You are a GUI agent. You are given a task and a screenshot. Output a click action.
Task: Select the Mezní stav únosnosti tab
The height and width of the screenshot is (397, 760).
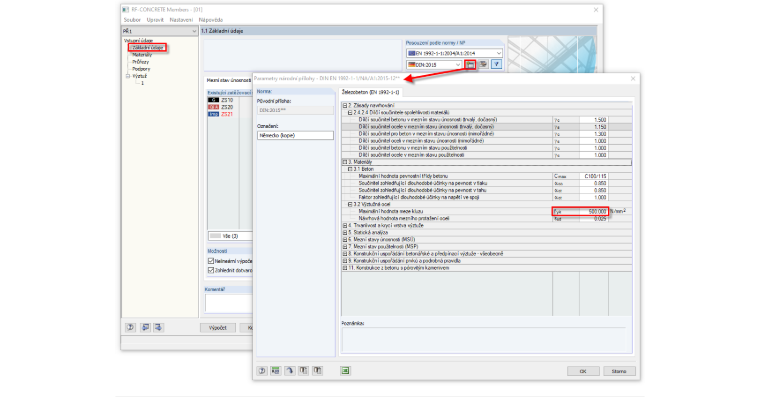[229, 80]
